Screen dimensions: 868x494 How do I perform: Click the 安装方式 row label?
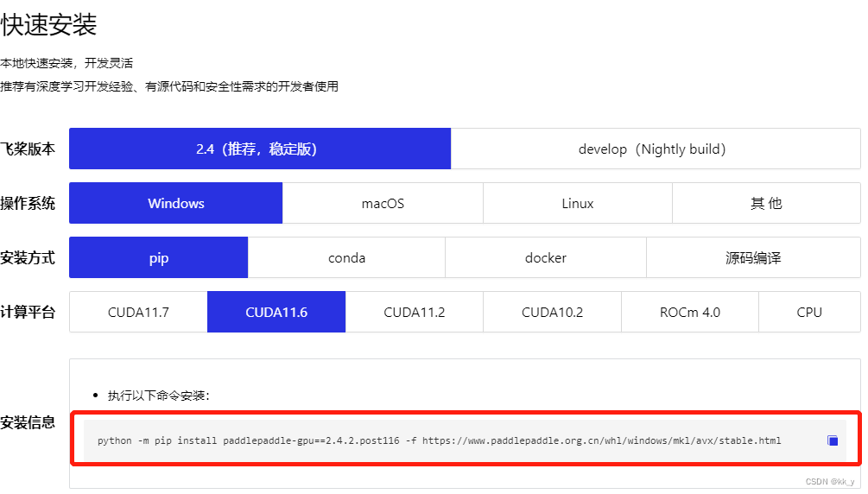click(28, 257)
